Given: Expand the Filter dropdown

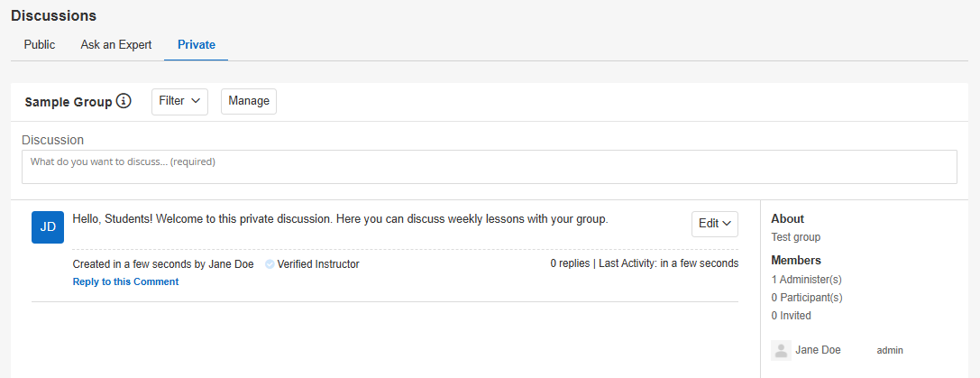Looking at the screenshot, I should point(179,101).
